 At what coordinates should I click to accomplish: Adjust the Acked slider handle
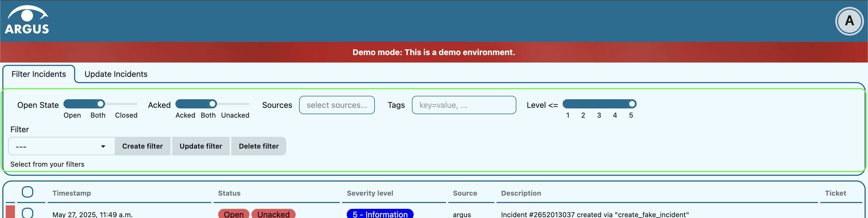[x=212, y=104]
